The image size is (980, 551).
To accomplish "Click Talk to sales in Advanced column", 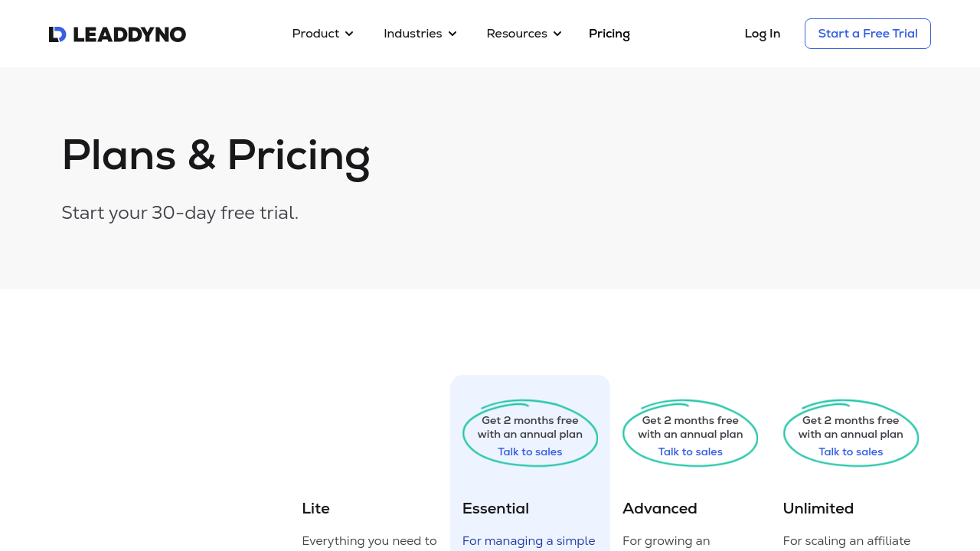I will 691,452.
